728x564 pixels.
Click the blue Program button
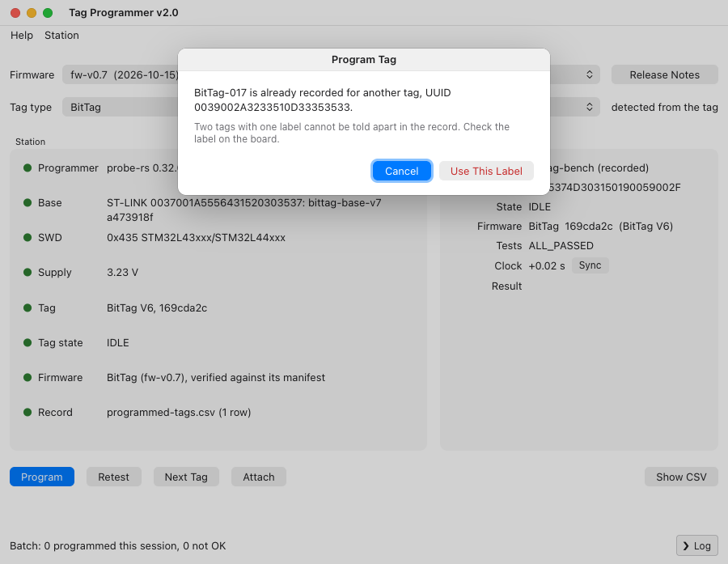[x=42, y=477]
